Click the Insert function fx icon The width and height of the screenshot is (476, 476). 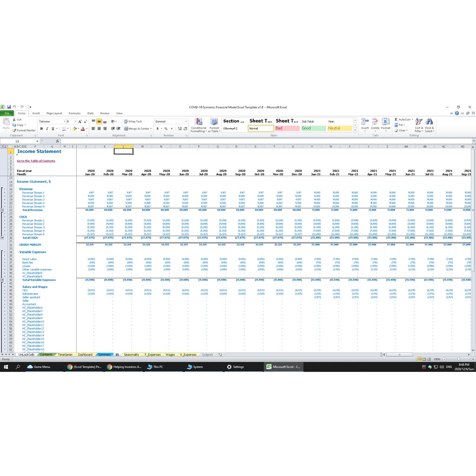point(58,141)
